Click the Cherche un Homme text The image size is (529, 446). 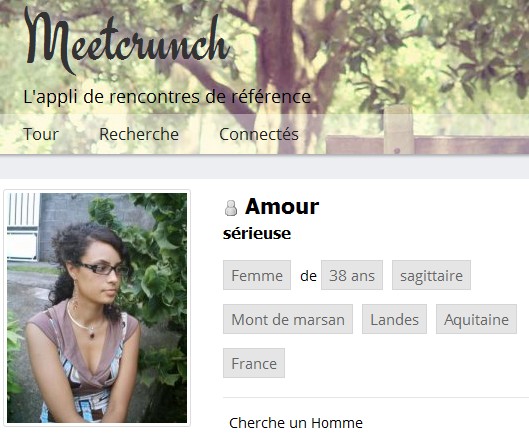point(296,423)
